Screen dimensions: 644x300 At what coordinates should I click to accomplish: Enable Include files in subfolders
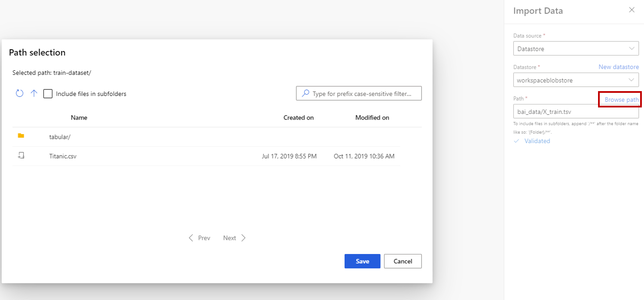tap(48, 93)
